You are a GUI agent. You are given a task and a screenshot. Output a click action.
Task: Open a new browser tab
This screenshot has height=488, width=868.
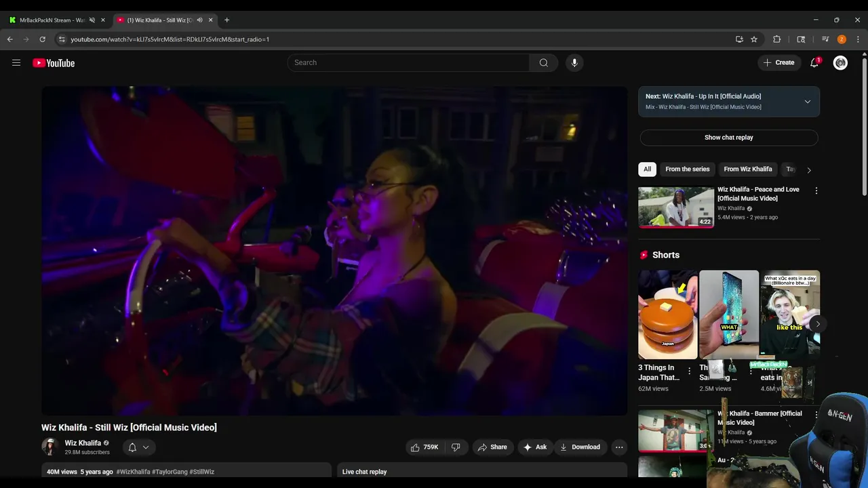pos(226,20)
